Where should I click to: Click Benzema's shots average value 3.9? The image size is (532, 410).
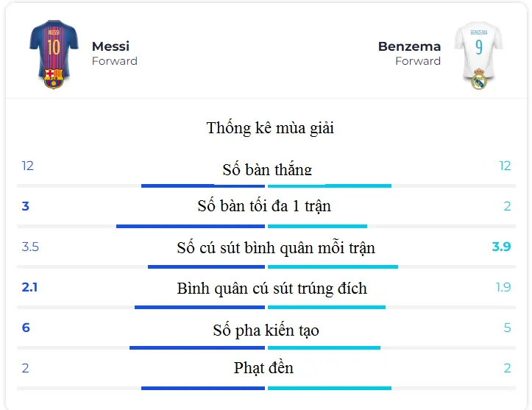[x=501, y=247]
